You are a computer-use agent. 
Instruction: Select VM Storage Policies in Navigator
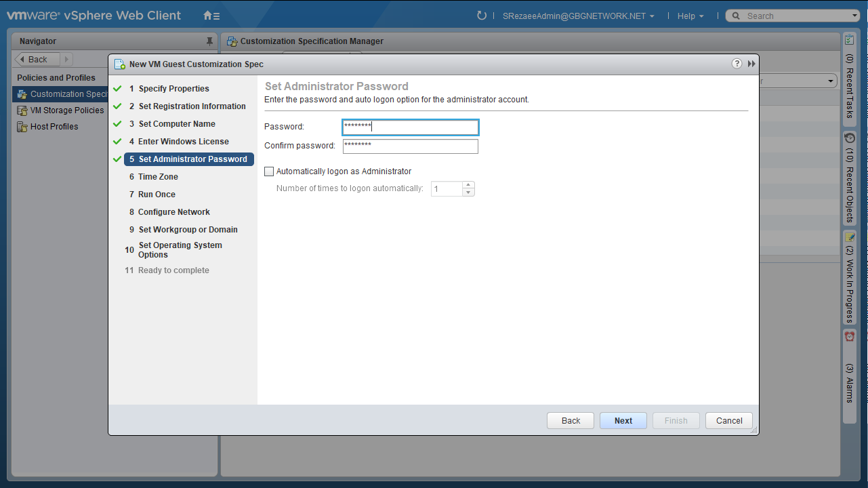click(66, 110)
